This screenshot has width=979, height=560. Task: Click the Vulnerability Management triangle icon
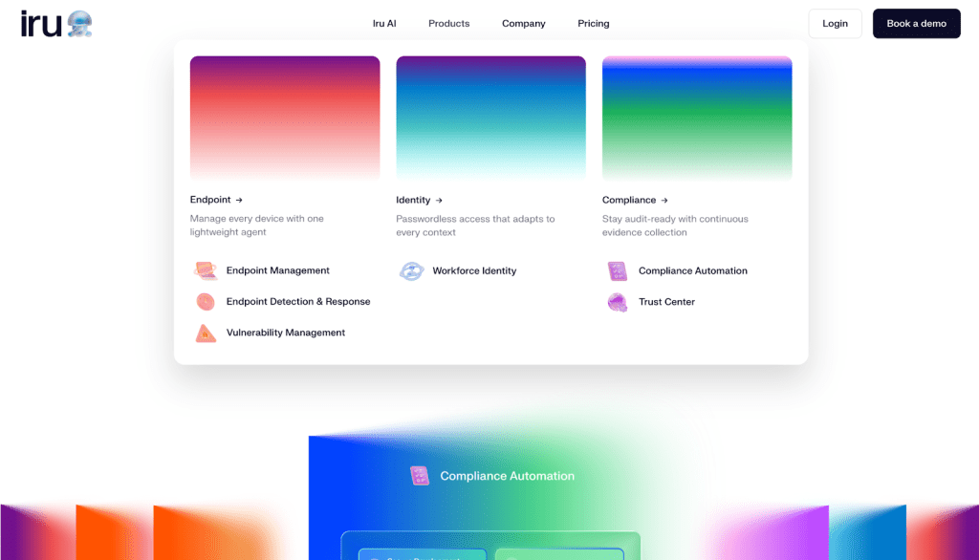[x=206, y=334]
